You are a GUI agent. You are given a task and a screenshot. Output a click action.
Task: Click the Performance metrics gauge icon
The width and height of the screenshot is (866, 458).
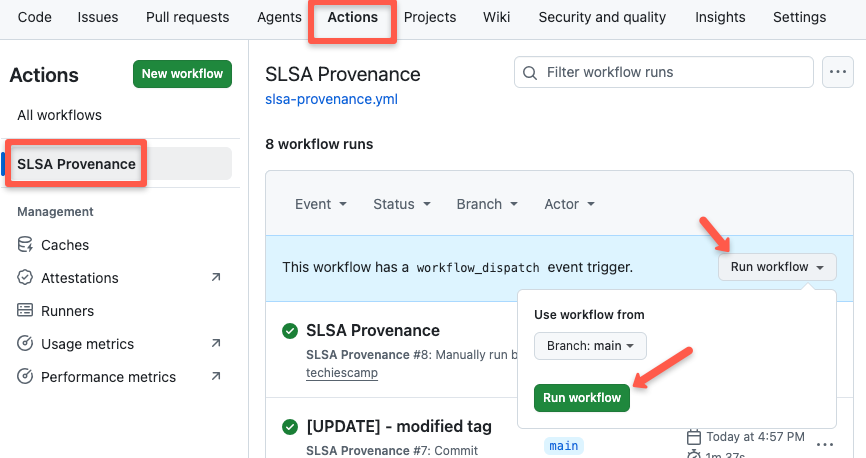pos(25,376)
